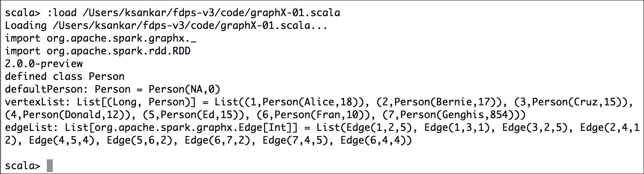Click the file path graphX-01.scala in the load command
The width and height of the screenshot is (644, 174).
click(212, 13)
